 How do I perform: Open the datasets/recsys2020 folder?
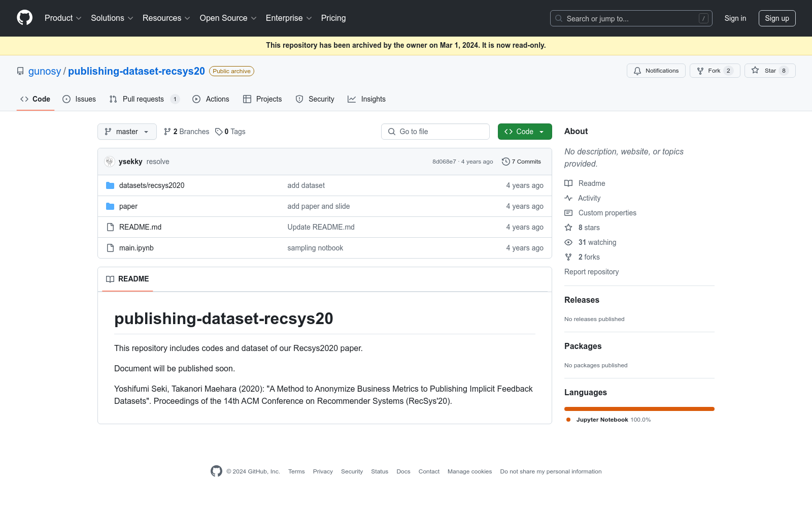point(152,185)
